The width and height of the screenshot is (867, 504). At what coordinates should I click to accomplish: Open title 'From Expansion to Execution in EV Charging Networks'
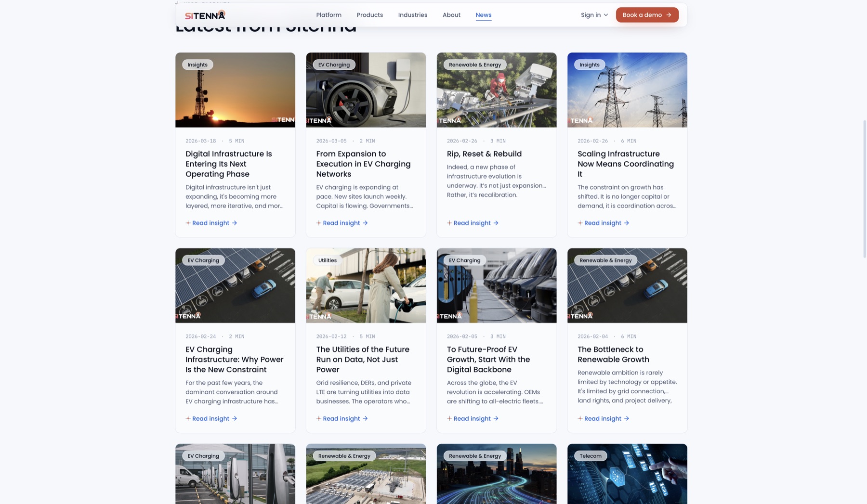coord(363,164)
